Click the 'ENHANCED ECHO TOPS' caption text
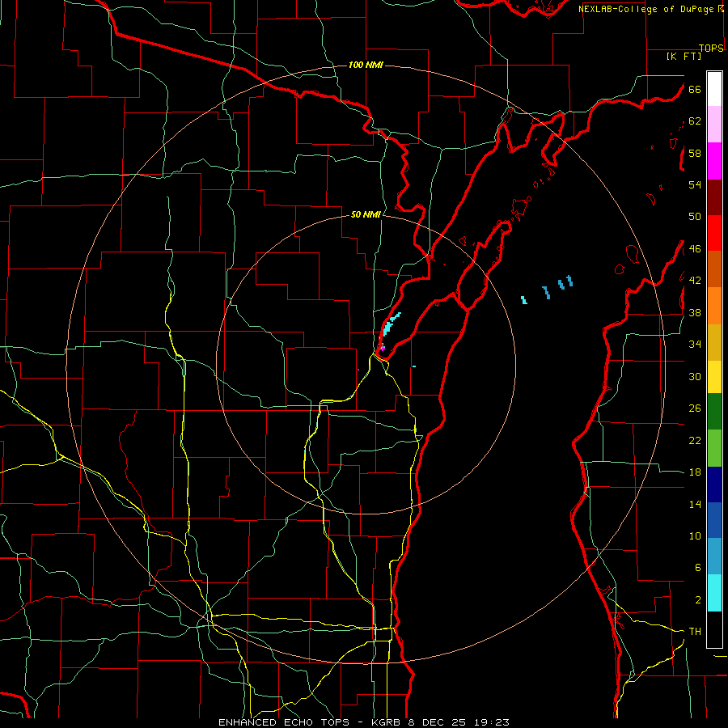The width and height of the screenshot is (728, 728). 284,722
